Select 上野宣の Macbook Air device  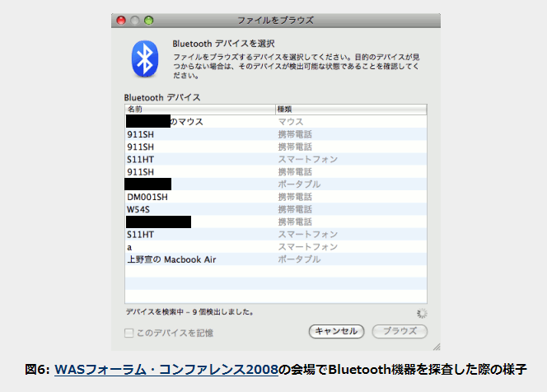276,259
